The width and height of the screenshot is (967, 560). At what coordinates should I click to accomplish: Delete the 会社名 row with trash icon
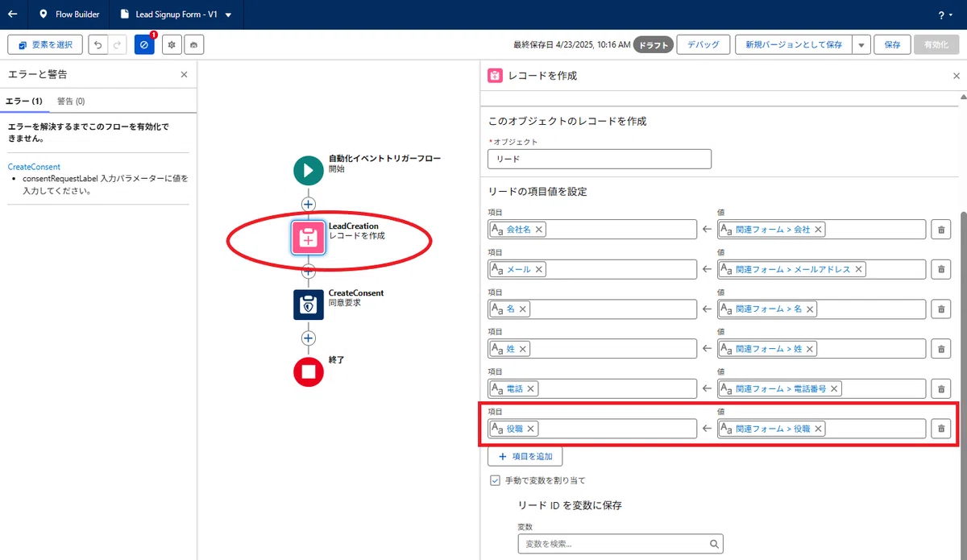(940, 230)
